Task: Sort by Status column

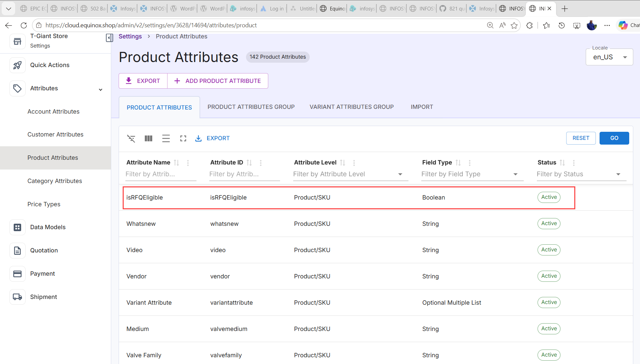Action: click(562, 162)
